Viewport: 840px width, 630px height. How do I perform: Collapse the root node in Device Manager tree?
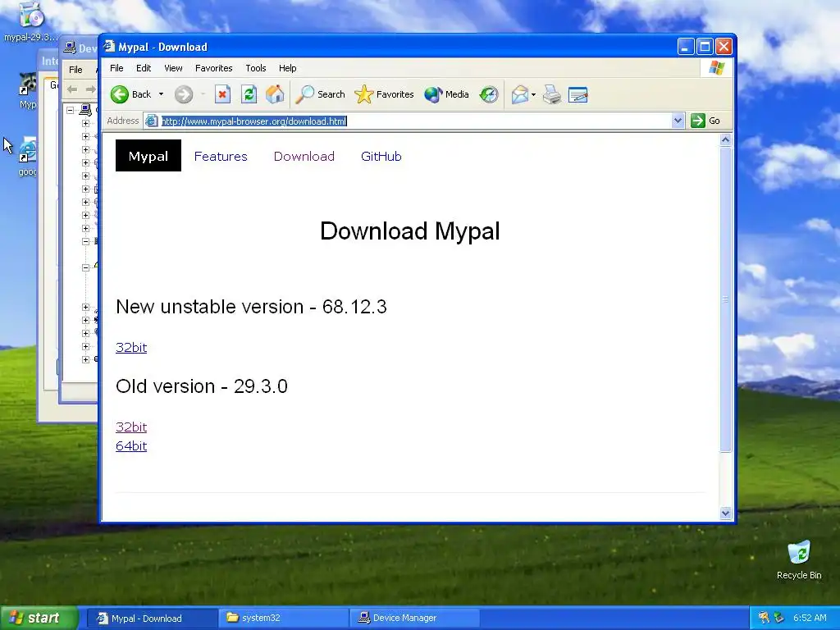coord(71,110)
